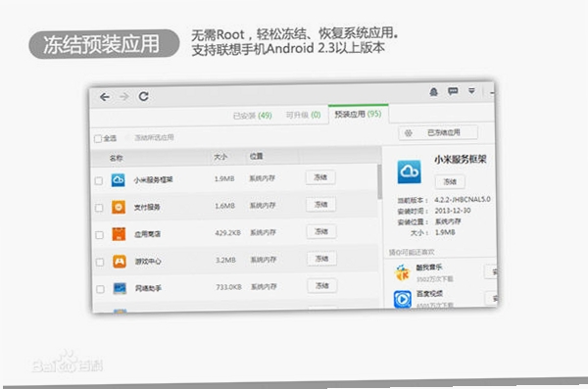Screen dimensions: 588x389
Task: Click the 网络助手 app icon
Action: (x=120, y=288)
